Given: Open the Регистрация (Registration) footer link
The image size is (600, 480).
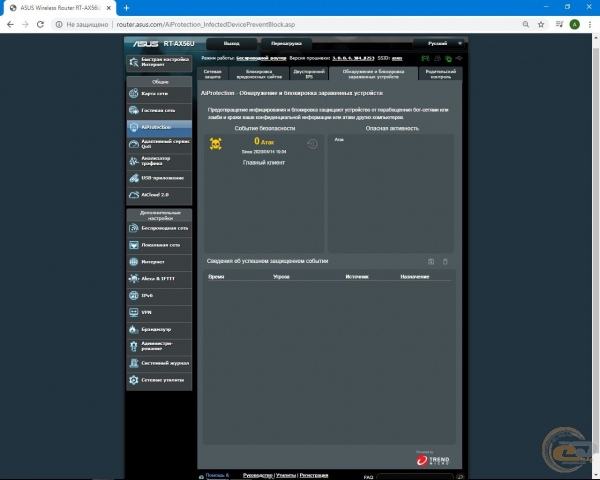Looking at the screenshot, I should tap(314, 475).
